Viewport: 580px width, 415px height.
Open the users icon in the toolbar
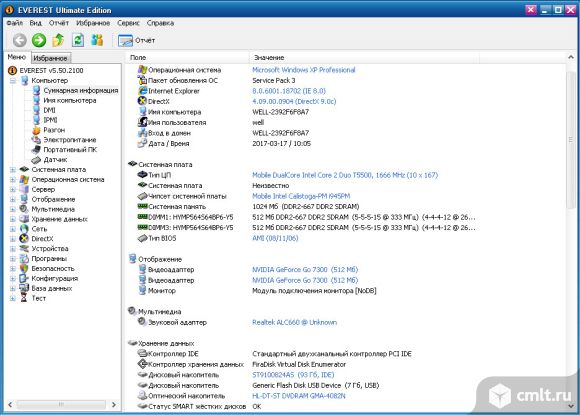97,40
